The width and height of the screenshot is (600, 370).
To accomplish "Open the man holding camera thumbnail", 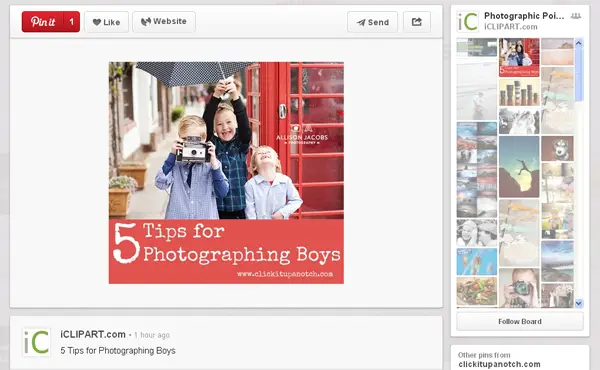I will pyautogui.click(x=519, y=288).
